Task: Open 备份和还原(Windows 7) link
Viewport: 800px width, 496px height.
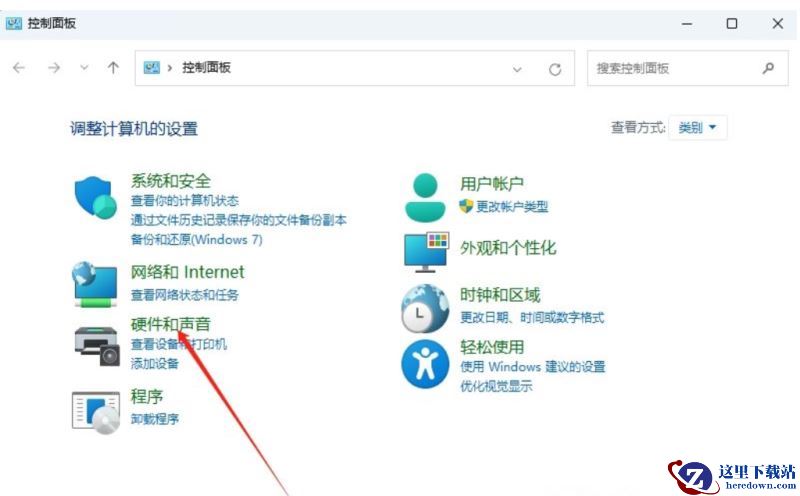Action: (196, 239)
